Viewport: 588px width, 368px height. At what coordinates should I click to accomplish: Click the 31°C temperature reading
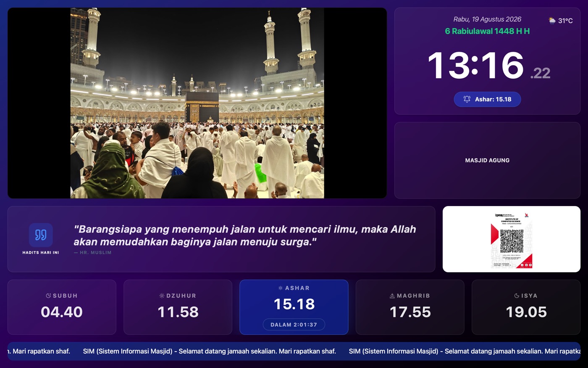pos(565,21)
